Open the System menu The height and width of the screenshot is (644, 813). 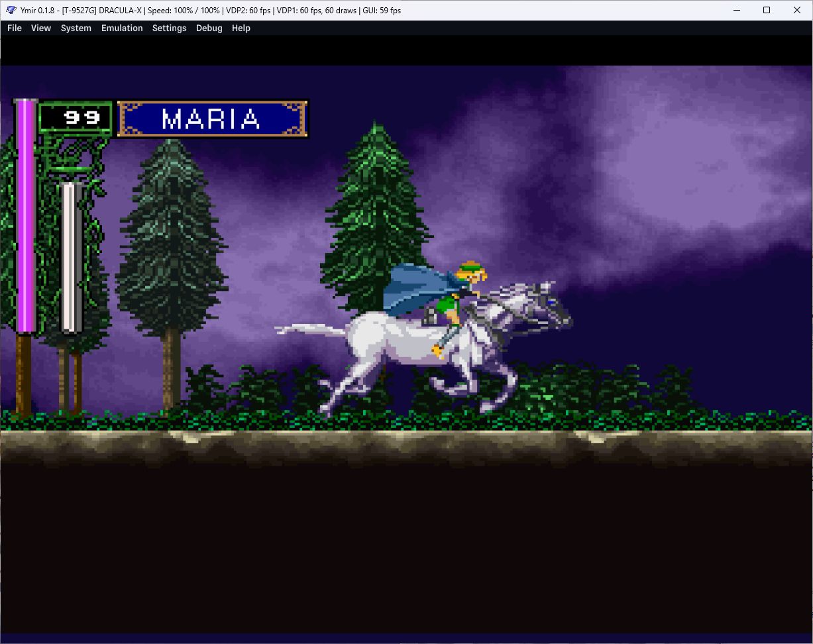coord(76,28)
